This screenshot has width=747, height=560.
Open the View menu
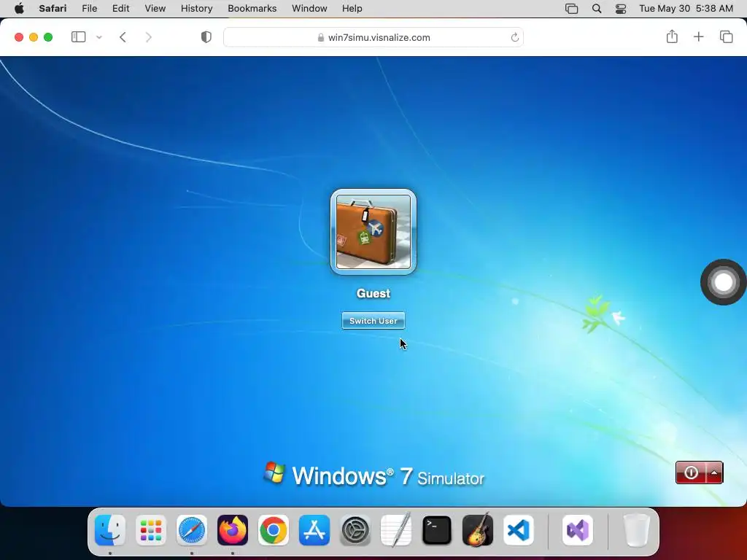pos(155,9)
